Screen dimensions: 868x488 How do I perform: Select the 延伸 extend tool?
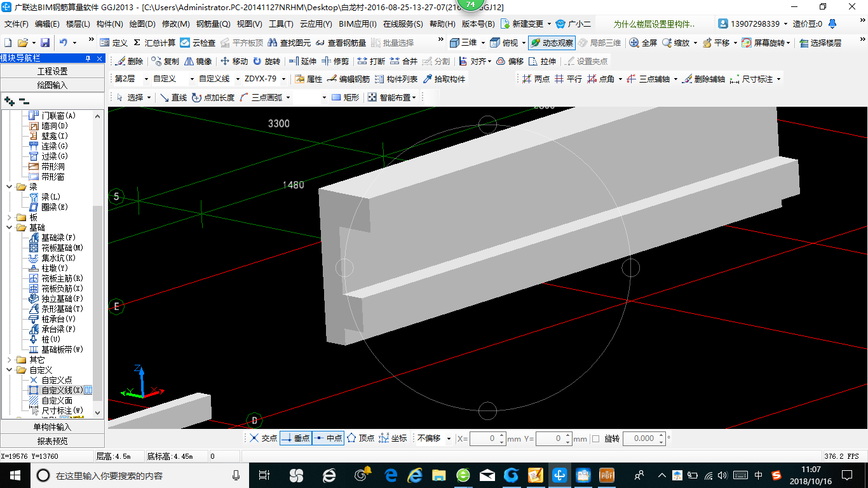point(302,61)
